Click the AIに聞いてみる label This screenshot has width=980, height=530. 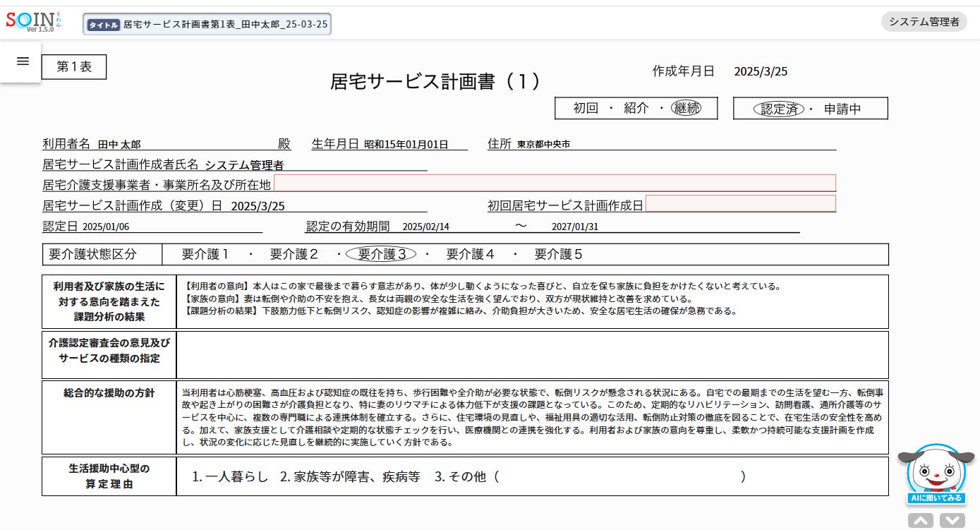[936, 498]
